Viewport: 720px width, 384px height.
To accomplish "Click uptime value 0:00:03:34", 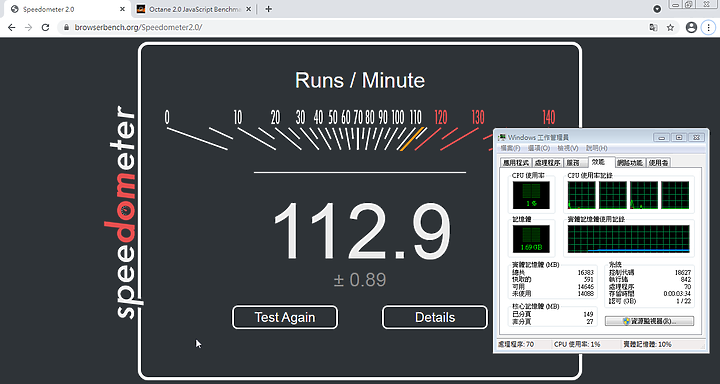I will tap(678, 293).
